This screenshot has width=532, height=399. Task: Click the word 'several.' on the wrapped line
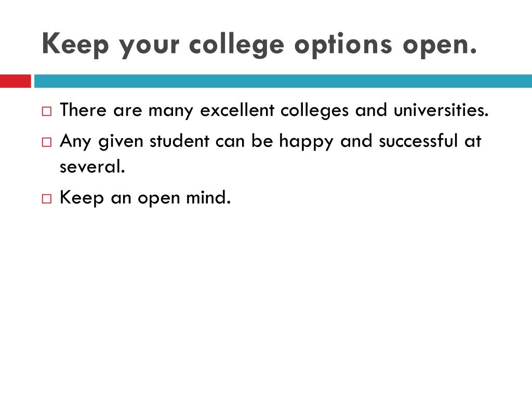92,167
